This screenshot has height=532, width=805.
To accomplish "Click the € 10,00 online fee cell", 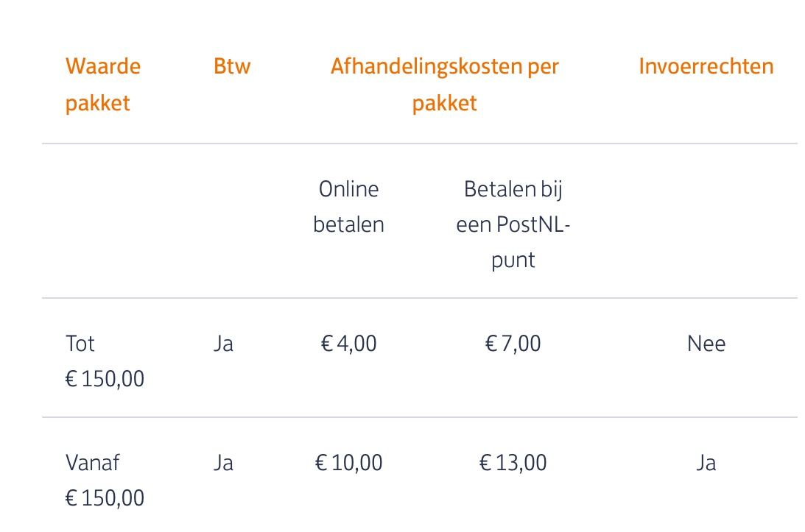I will point(348,463).
